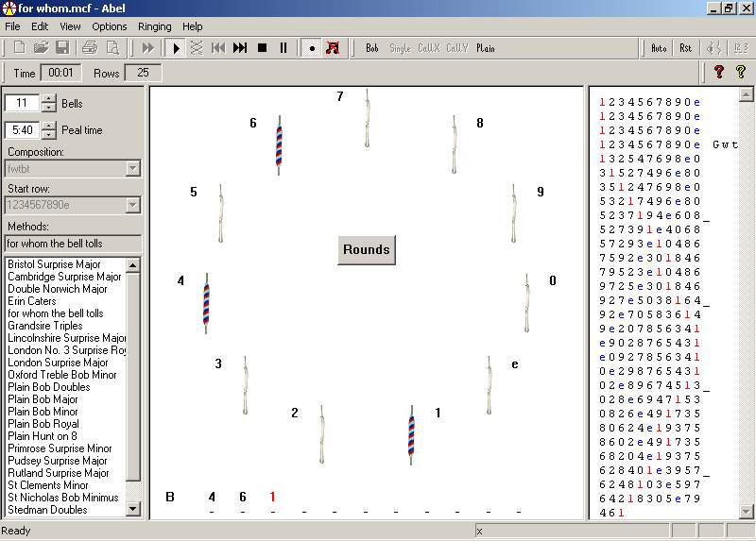The width and height of the screenshot is (756, 541).
Task: Click the red question mark help icon
Action: (719, 72)
